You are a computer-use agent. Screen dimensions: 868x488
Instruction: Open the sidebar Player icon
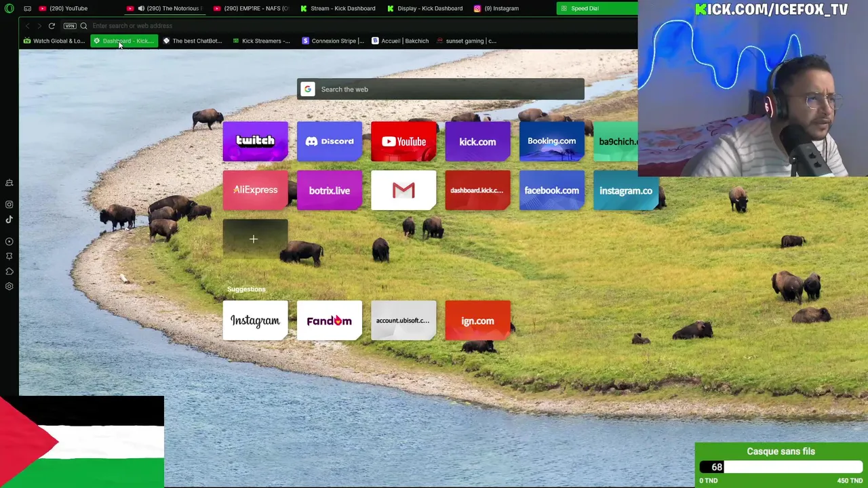[x=9, y=241]
